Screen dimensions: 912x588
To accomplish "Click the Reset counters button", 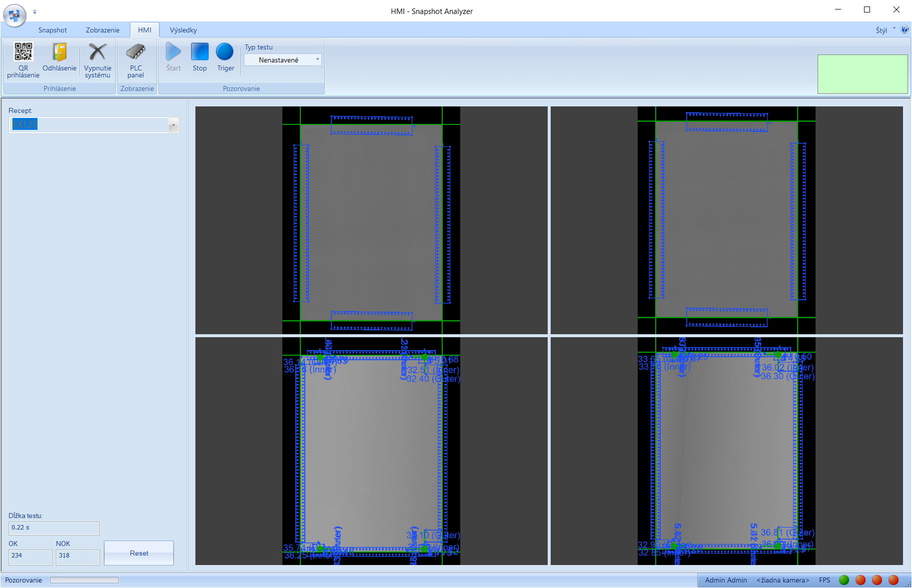I will [x=139, y=553].
